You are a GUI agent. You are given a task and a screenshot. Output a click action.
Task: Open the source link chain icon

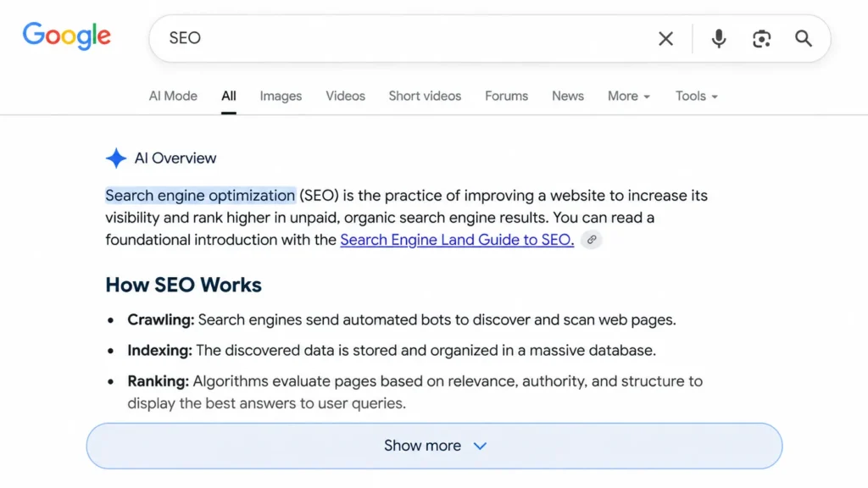[591, 240]
